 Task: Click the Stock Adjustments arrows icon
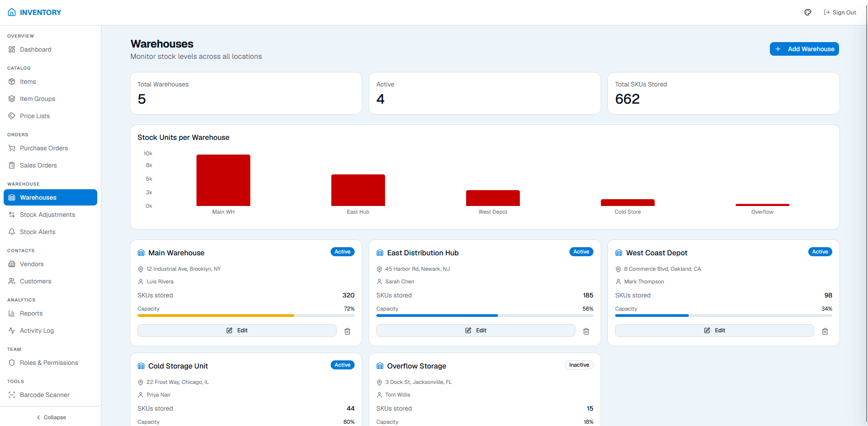(x=12, y=215)
